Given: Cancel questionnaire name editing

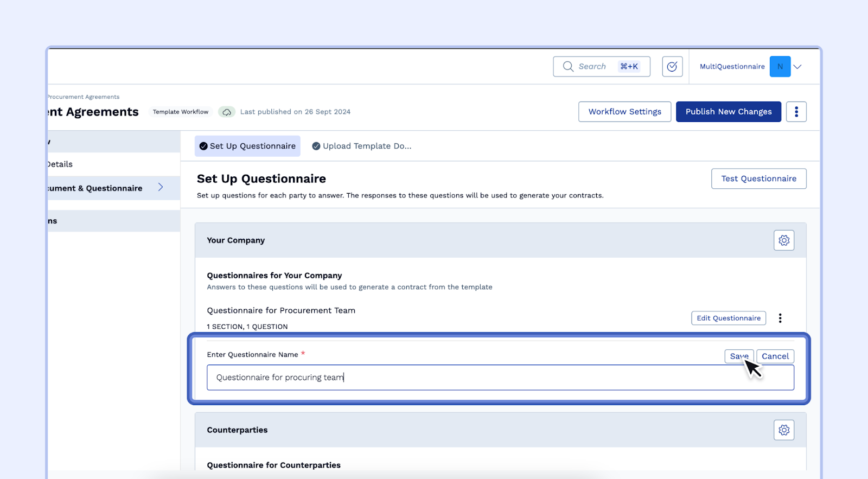Looking at the screenshot, I should tap(775, 356).
